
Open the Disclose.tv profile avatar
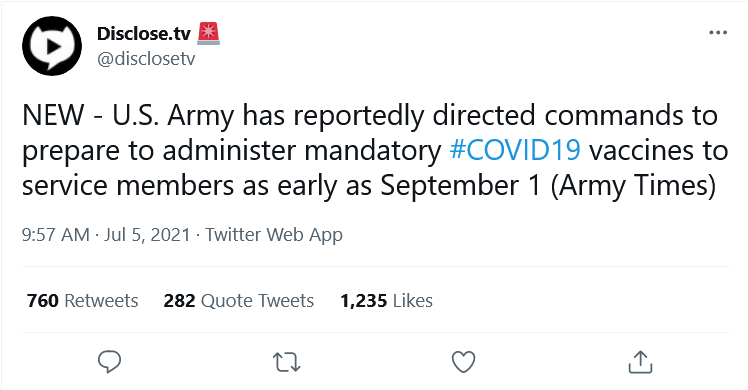coord(52,46)
